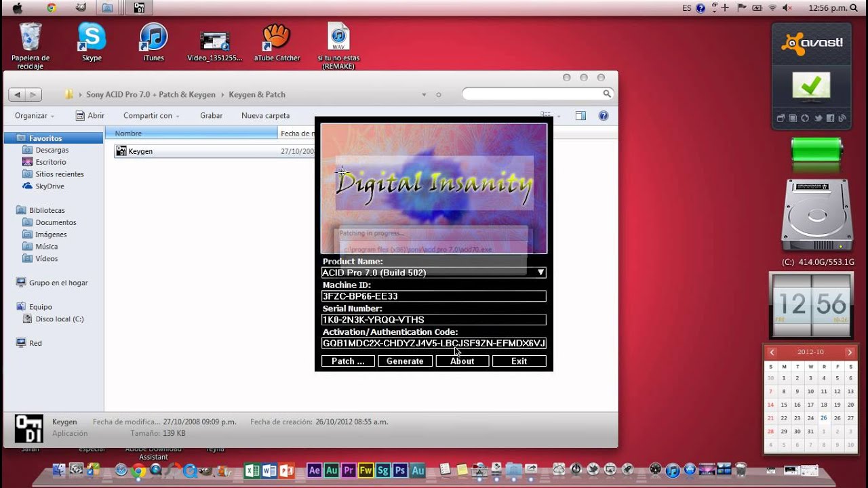Switch to GIMP in the top bar
This screenshot has height=488, width=868.
point(81,8)
